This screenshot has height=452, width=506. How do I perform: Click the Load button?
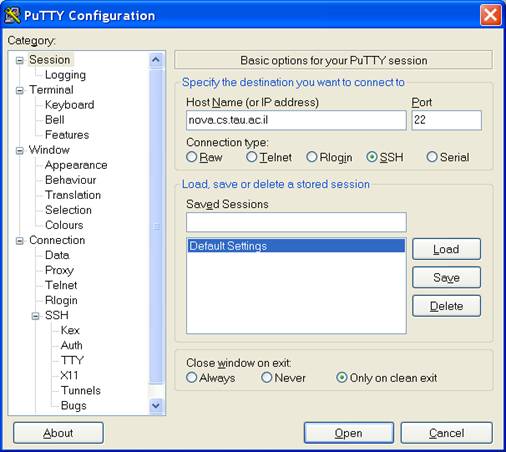pos(446,249)
